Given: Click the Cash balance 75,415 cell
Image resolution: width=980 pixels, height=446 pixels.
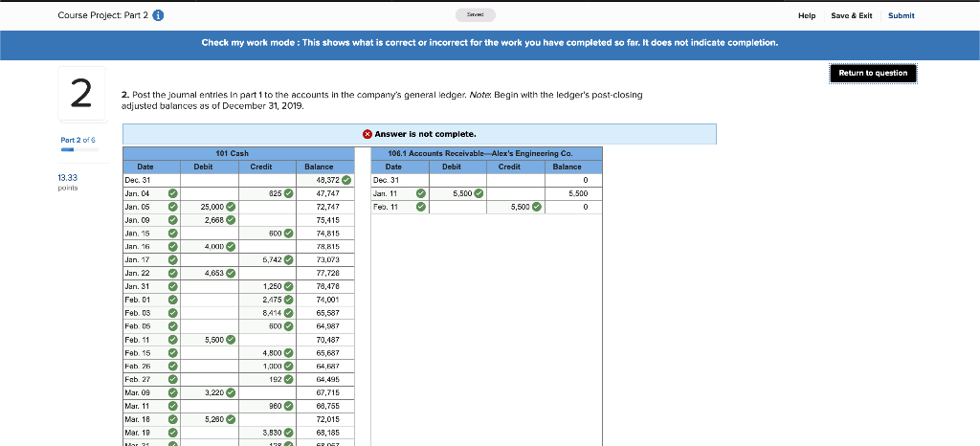Looking at the screenshot, I should click(325, 220).
